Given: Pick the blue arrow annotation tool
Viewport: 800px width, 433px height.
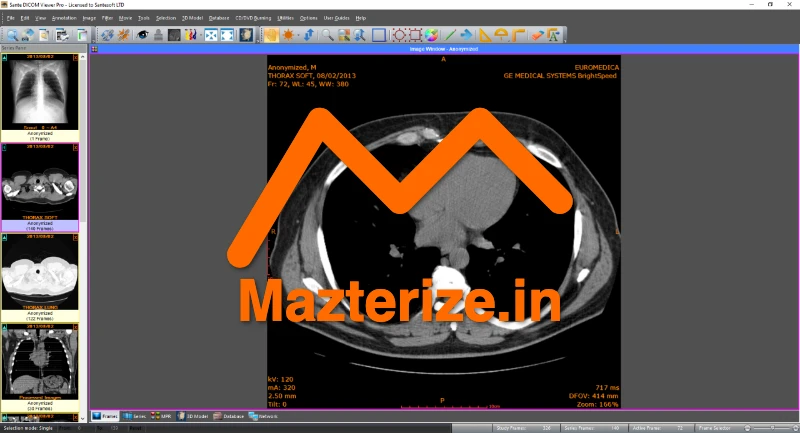Looking at the screenshot, I should point(466,35).
